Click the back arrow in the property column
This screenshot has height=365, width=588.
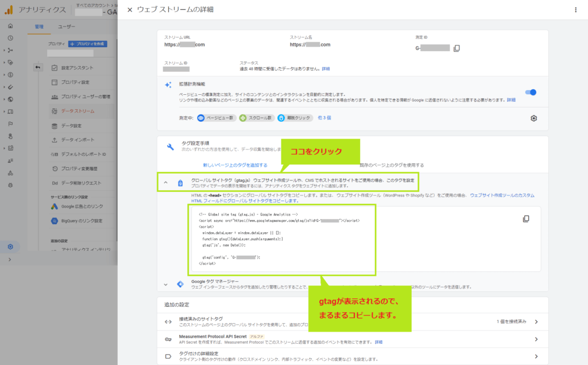pyautogui.click(x=38, y=67)
